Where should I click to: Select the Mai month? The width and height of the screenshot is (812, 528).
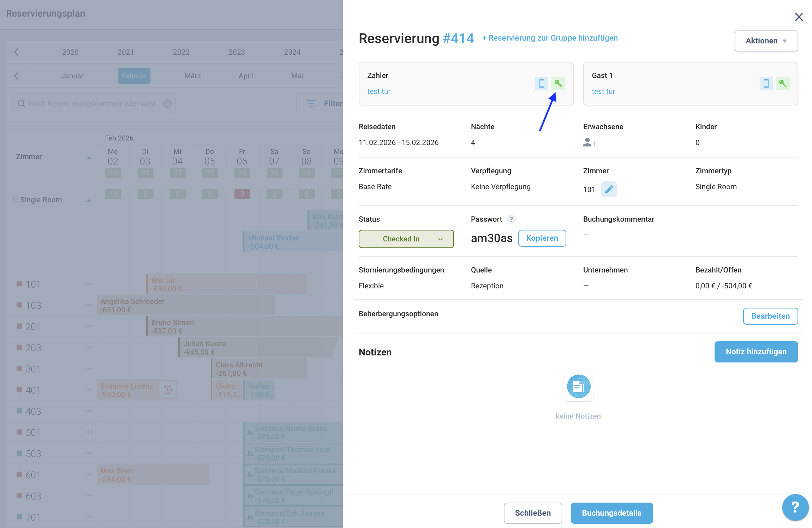[x=297, y=76]
